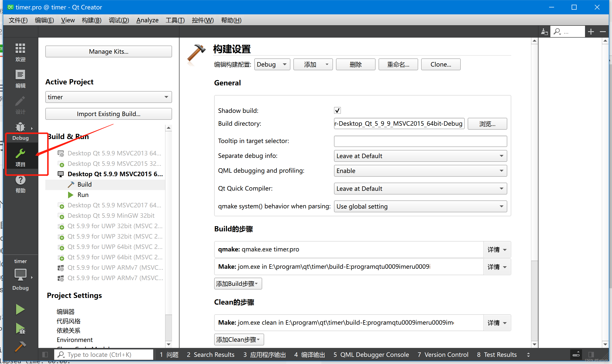Click the Manage Kits button
Image resolution: width=612 pixels, height=364 pixels.
click(x=108, y=51)
